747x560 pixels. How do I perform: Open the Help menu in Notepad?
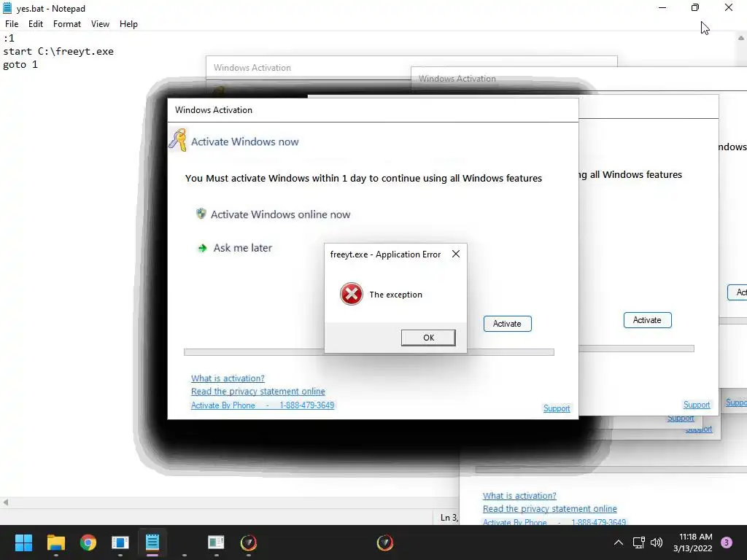point(128,24)
